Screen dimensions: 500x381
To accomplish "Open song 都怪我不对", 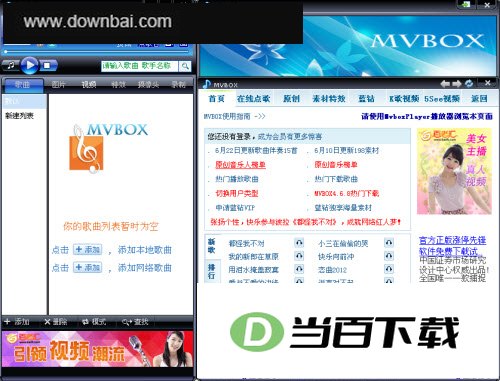I will point(246,244).
